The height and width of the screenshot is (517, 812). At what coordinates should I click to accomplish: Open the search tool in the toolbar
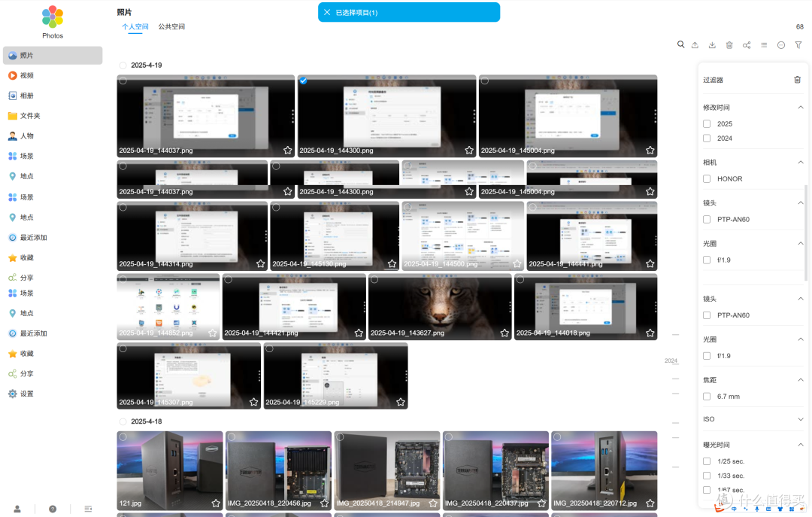click(681, 44)
